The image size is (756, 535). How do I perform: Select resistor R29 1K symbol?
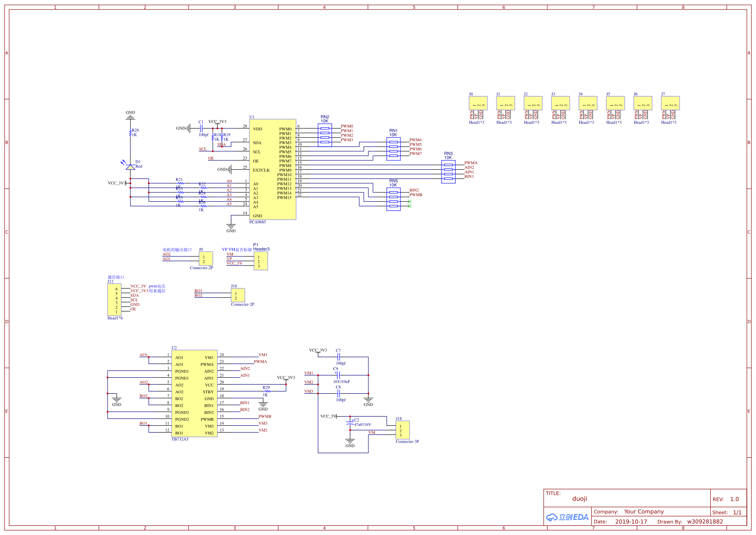tap(267, 391)
